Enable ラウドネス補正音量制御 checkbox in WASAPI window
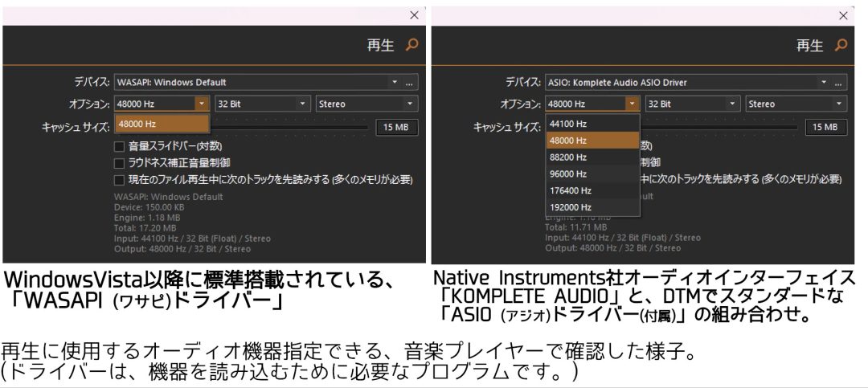Image resolution: width=868 pixels, height=388 pixels. [x=119, y=163]
